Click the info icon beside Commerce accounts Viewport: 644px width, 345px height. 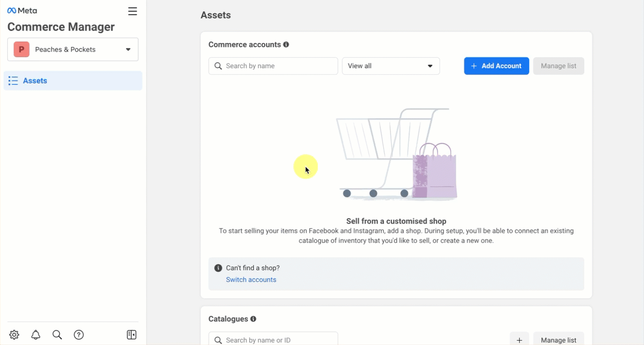(286, 44)
